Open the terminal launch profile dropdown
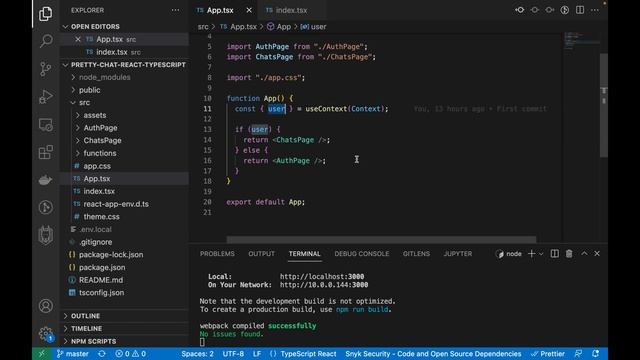 pos(541,254)
